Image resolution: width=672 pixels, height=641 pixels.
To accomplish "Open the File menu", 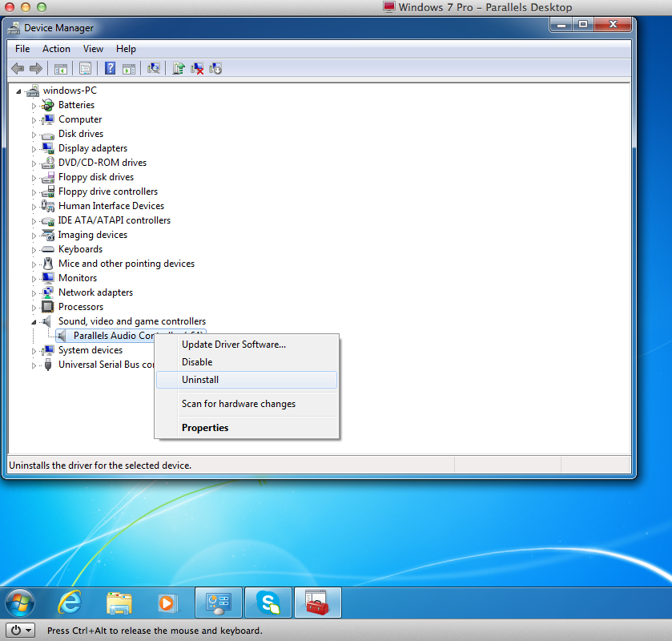I will click(x=22, y=49).
